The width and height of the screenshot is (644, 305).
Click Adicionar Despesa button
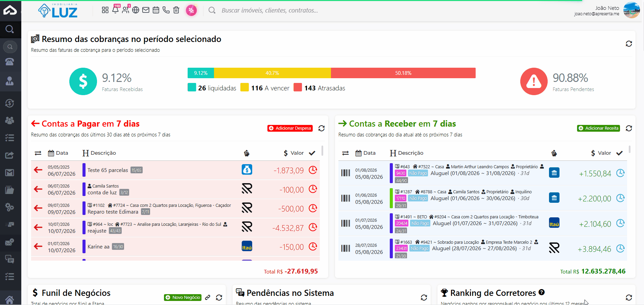click(x=290, y=128)
